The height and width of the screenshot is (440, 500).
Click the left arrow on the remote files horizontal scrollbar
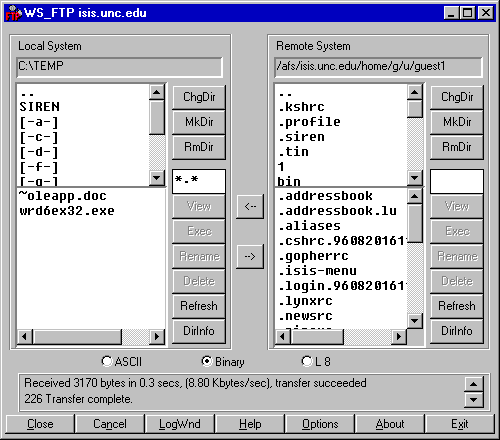pos(282,337)
